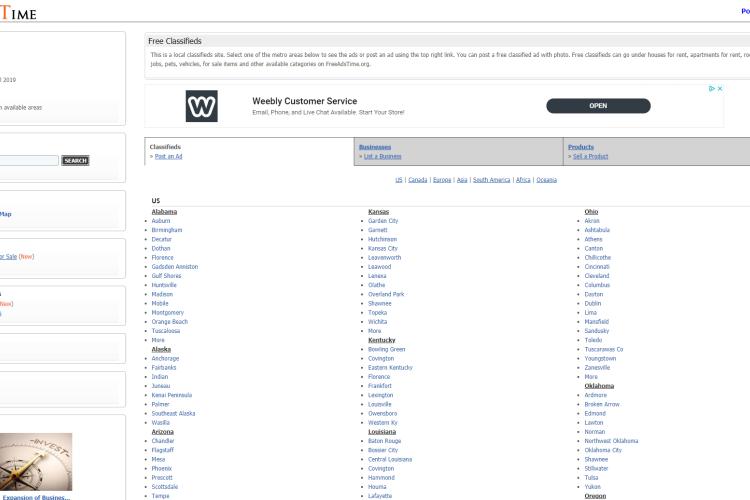Open the Expansion of Business article link
The width and height of the screenshot is (750, 500).
click(x=36, y=497)
